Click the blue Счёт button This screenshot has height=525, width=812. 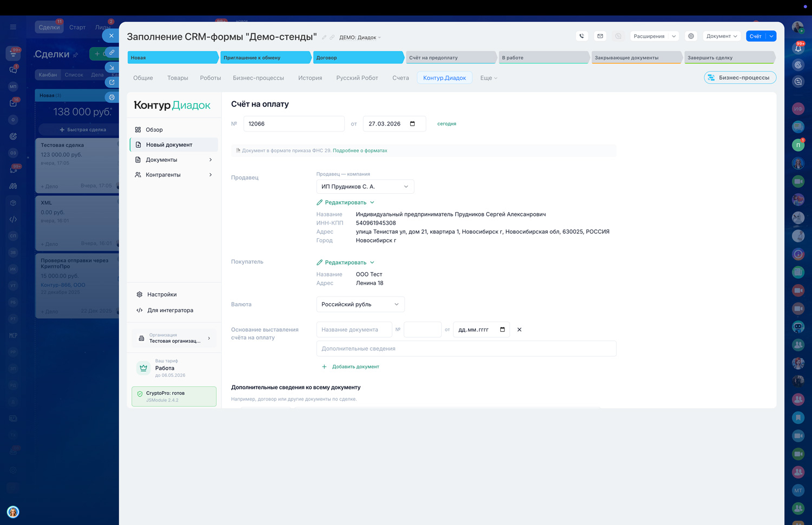point(756,36)
